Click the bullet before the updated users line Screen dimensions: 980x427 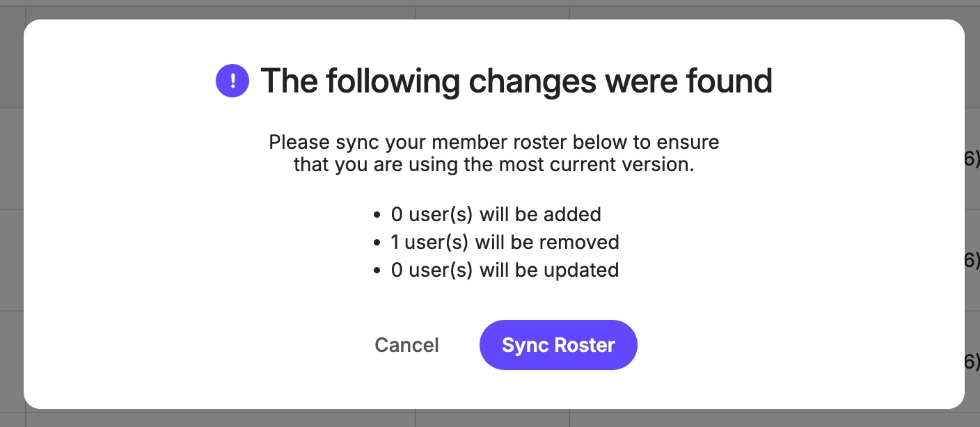pos(377,271)
